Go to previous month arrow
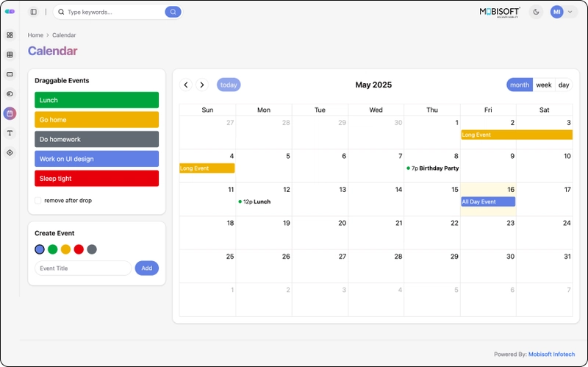Screen dimensions: 588x367 coord(186,85)
